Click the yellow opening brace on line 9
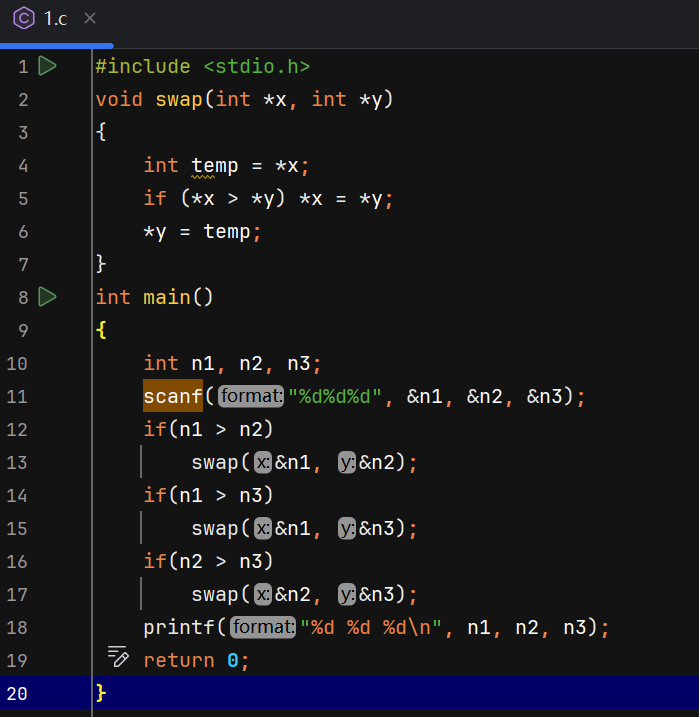The image size is (699, 717). pyautogui.click(x=101, y=330)
